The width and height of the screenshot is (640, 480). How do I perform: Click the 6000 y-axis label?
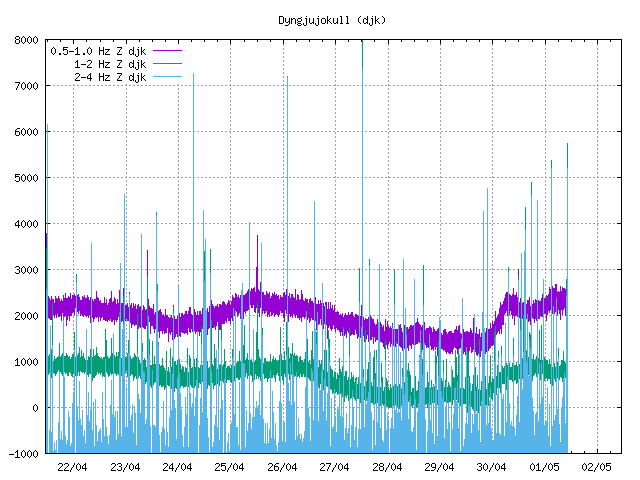(x=26, y=132)
